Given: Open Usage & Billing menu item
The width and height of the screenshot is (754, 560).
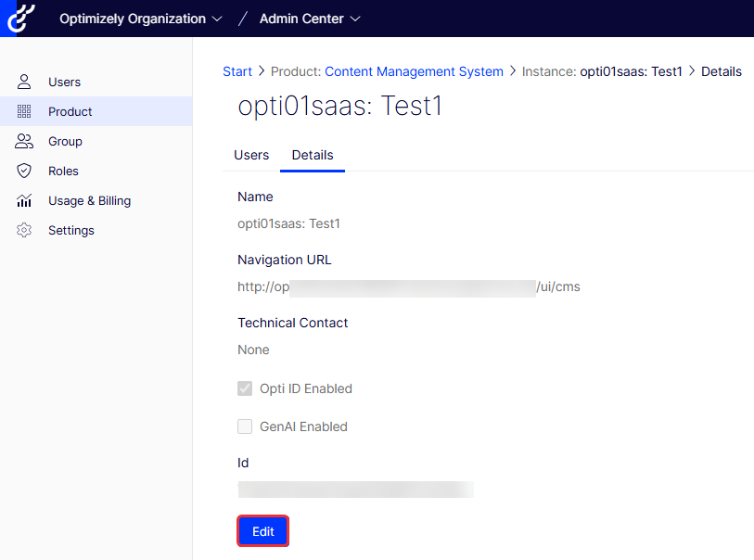Looking at the screenshot, I should pyautogui.click(x=89, y=201).
